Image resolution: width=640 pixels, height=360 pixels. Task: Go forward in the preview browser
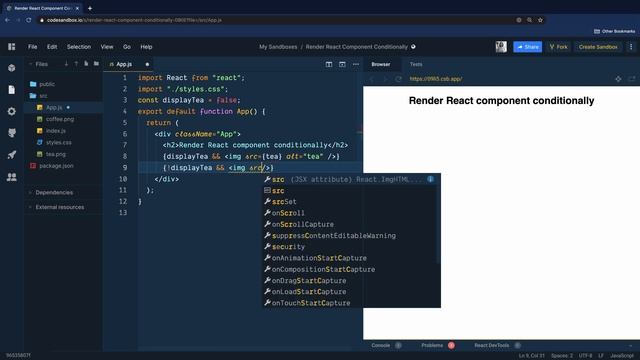tap(385, 79)
